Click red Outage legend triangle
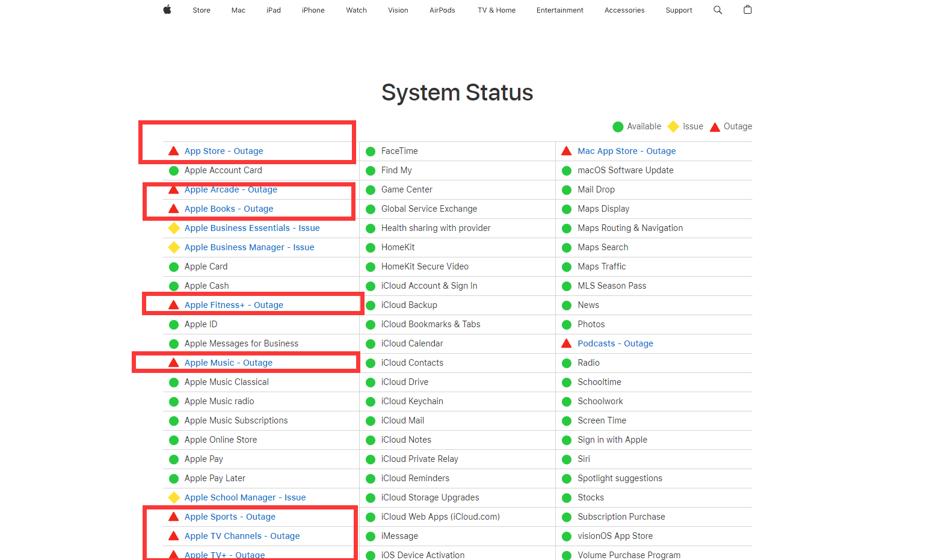Viewport: 942px width, 560px height. pyautogui.click(x=715, y=127)
